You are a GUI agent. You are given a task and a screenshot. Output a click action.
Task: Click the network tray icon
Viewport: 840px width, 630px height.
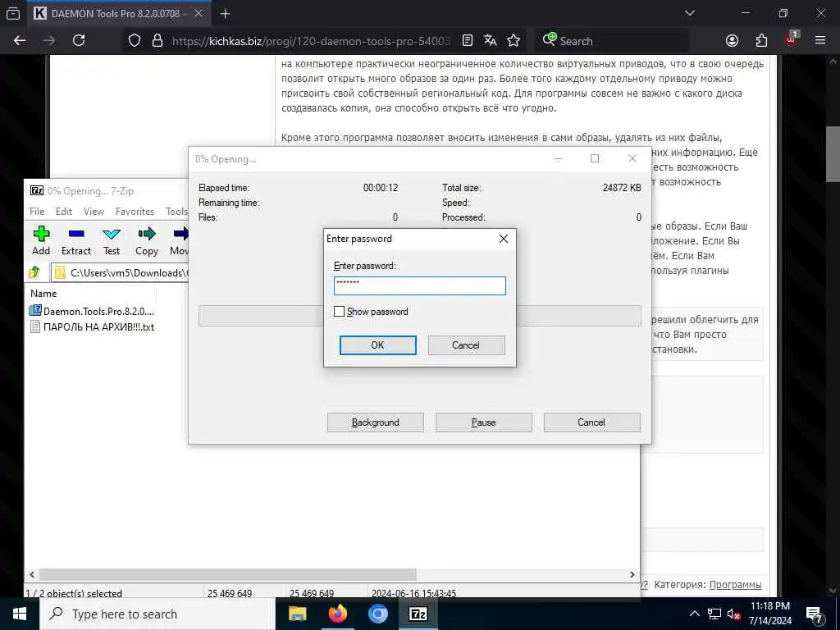point(714,614)
